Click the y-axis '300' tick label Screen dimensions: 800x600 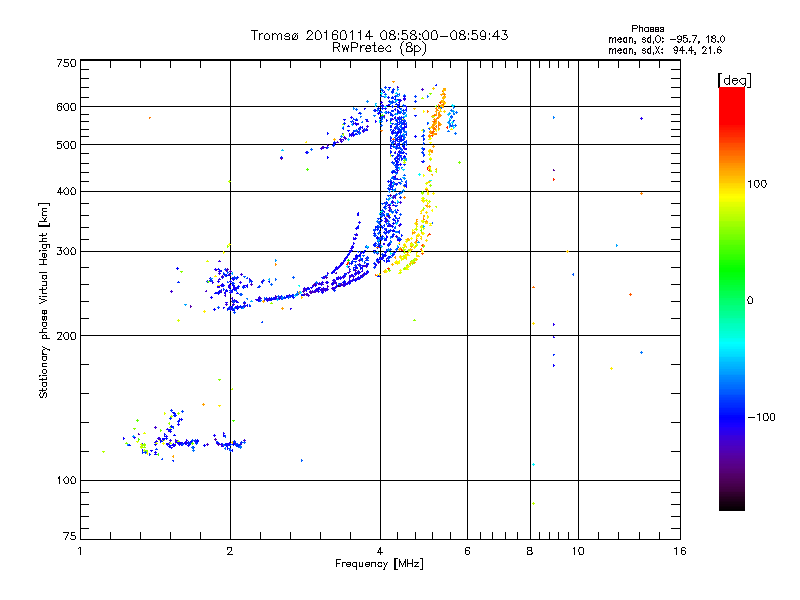pyautogui.click(x=66, y=251)
